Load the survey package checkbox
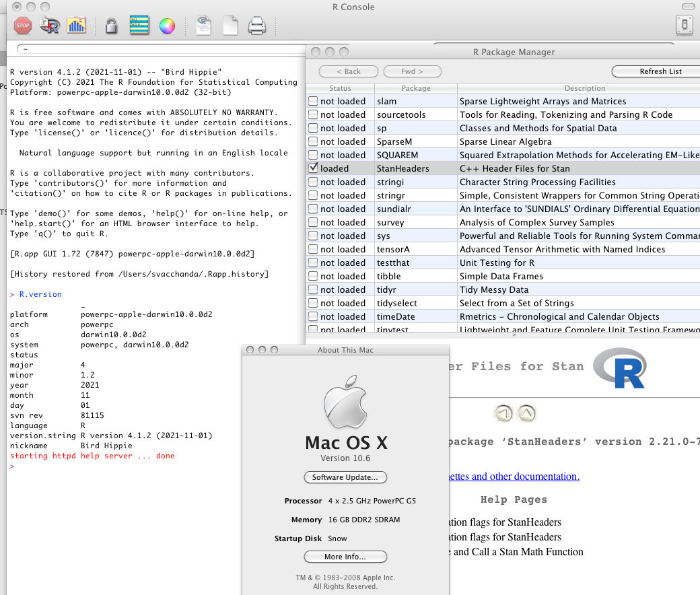 click(313, 222)
